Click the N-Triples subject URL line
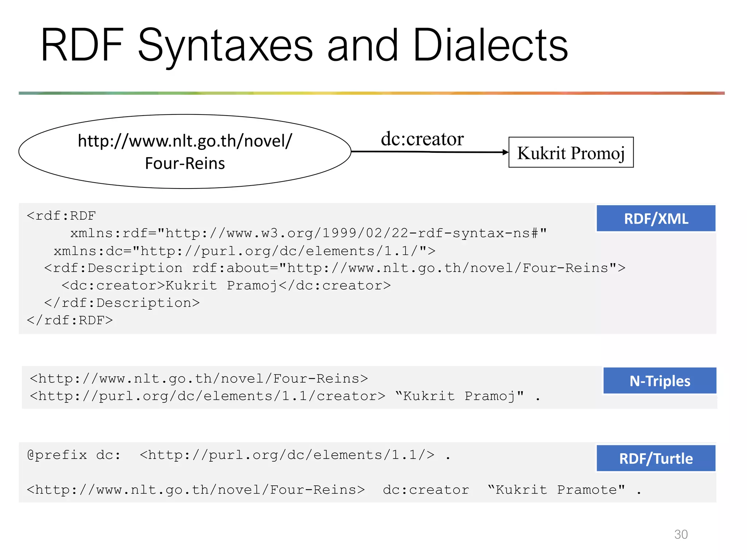Viewport: 747px width, 560px height. (199, 378)
